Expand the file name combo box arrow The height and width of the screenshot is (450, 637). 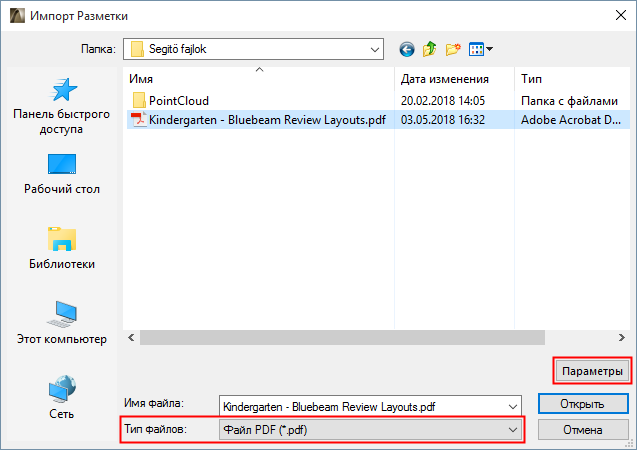point(513,407)
